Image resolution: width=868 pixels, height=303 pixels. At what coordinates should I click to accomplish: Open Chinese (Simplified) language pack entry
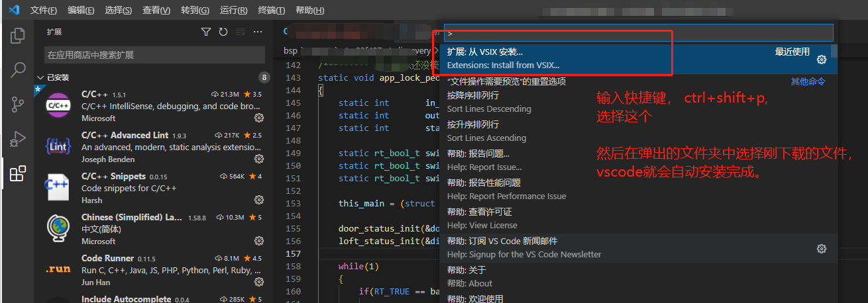coord(153,229)
